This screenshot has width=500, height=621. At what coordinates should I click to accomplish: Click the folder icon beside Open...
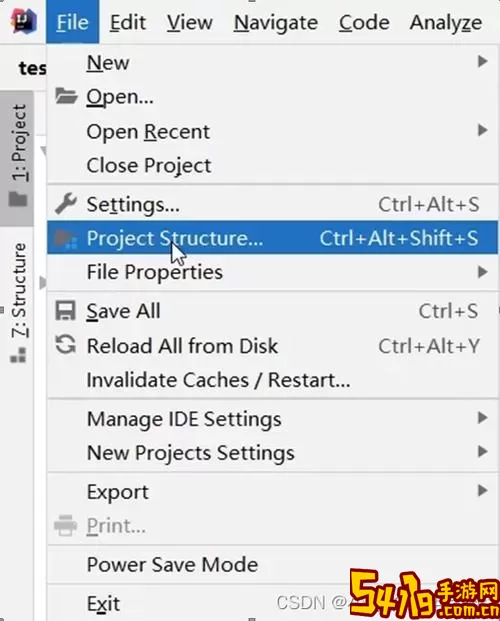(66, 96)
